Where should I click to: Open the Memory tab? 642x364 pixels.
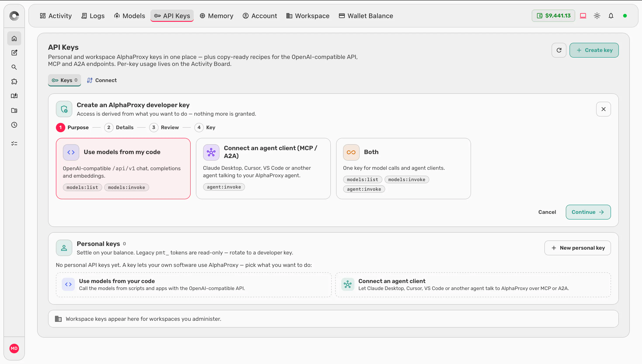coord(216,16)
